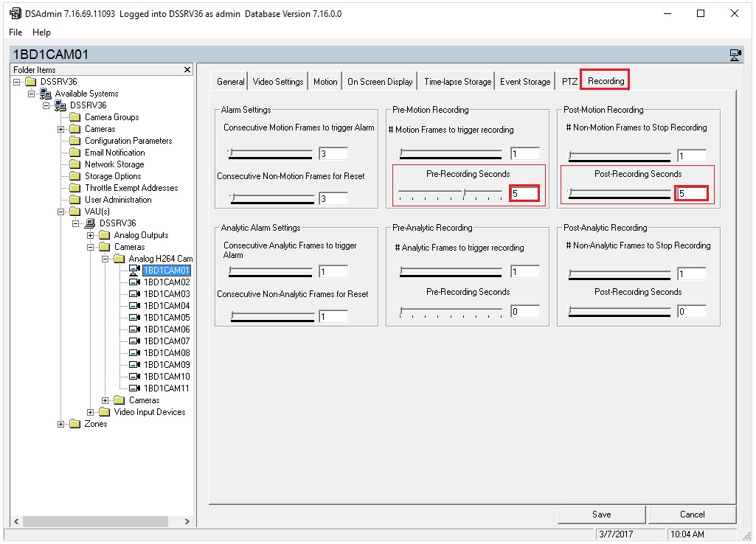Click the Cancel button
The height and width of the screenshot is (544, 756).
691,514
